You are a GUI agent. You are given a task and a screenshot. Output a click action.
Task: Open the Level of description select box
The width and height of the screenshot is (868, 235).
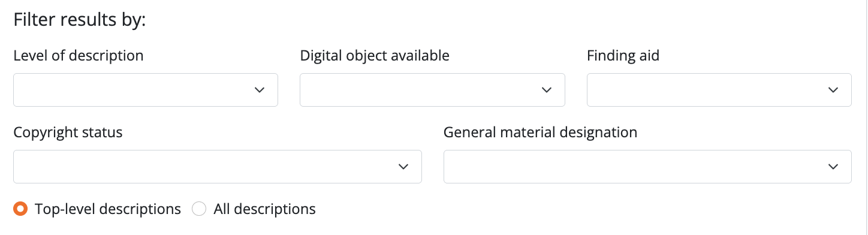(146, 90)
